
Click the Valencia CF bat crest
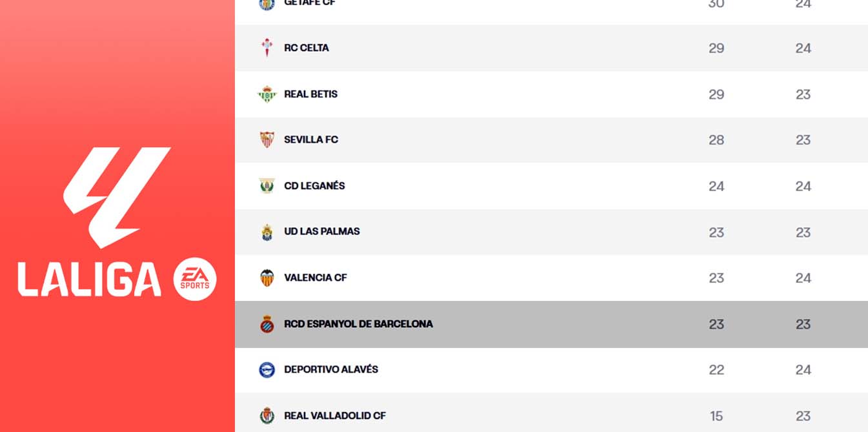pos(267,278)
